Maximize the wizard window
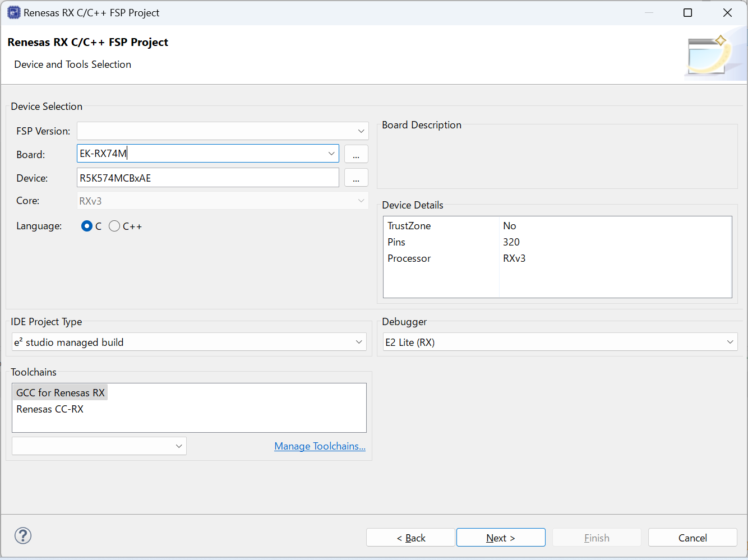The width and height of the screenshot is (748, 560). coord(688,12)
